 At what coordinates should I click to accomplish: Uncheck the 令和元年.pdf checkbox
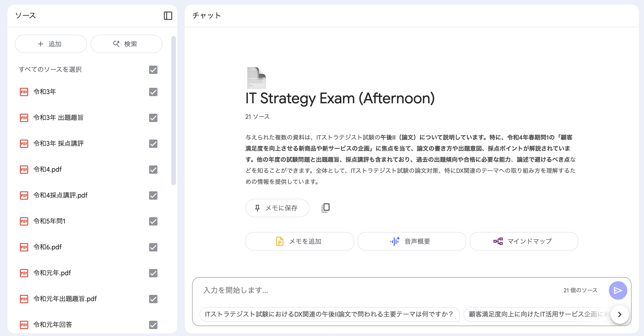[153, 273]
